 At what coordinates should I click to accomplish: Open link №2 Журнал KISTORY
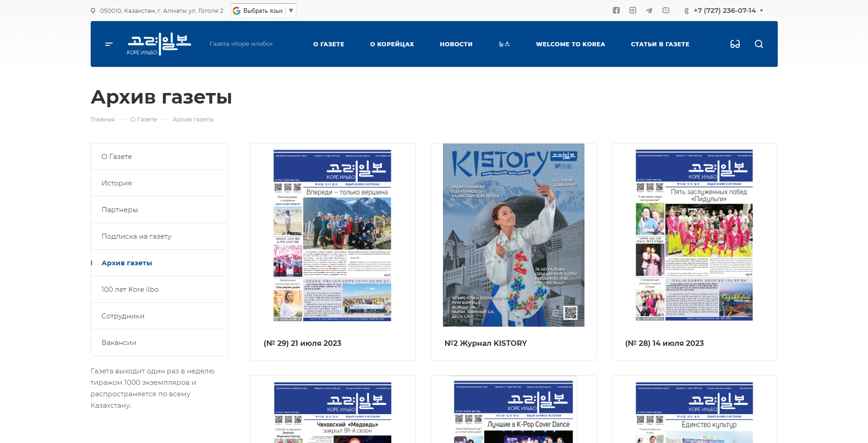click(486, 344)
